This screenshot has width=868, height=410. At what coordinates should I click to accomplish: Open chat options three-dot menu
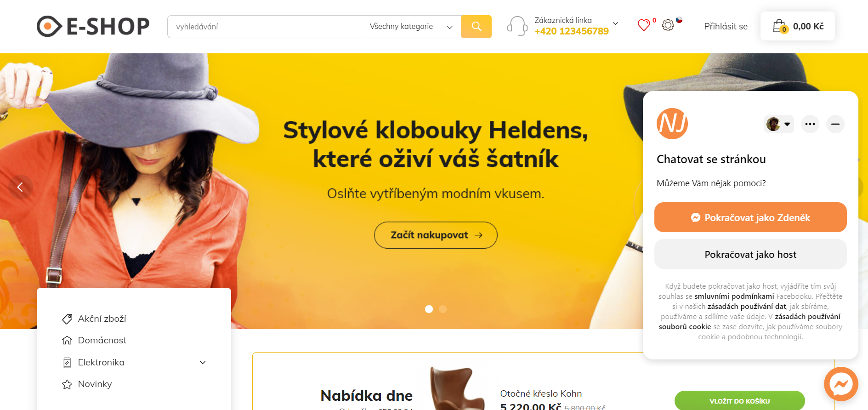click(x=810, y=124)
